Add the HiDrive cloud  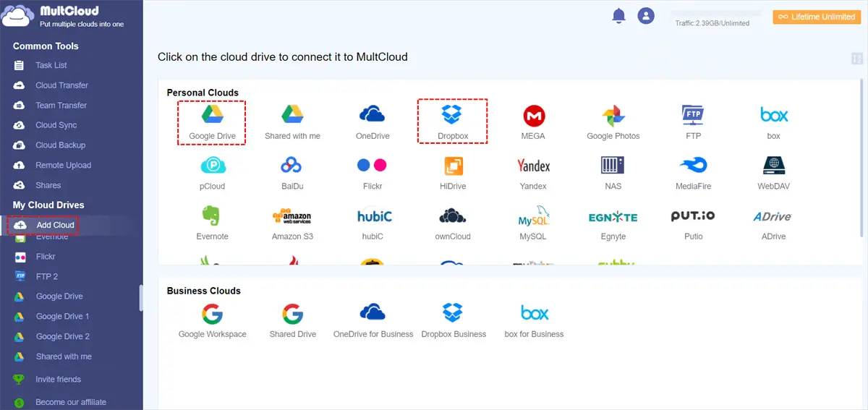pos(453,172)
